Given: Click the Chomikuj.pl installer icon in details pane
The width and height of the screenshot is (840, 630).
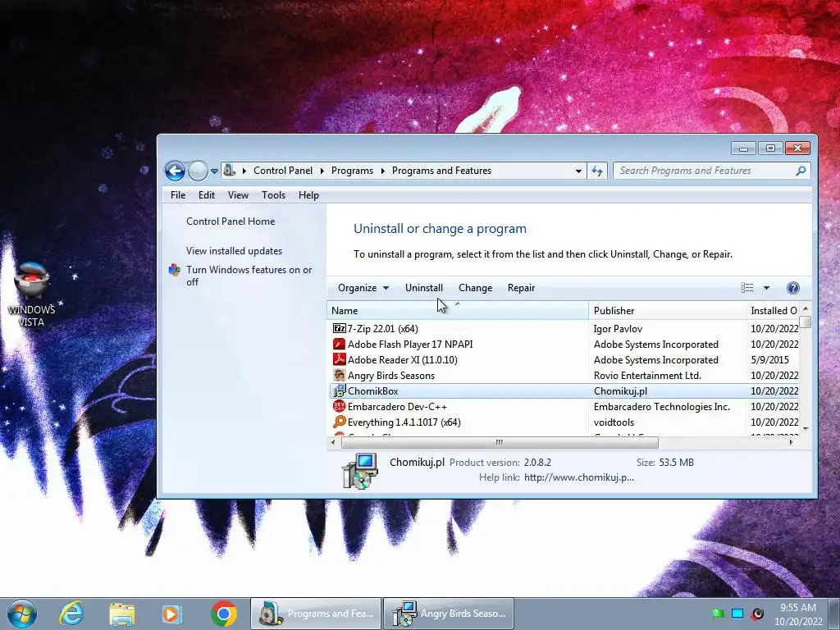Looking at the screenshot, I should tap(360, 470).
